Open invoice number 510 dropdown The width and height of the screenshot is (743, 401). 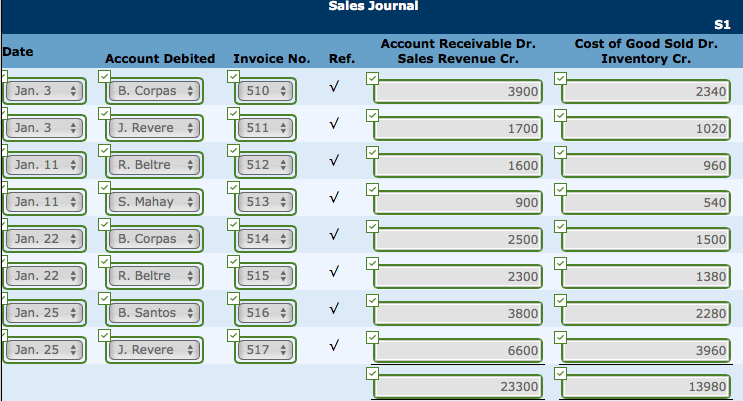click(265, 91)
